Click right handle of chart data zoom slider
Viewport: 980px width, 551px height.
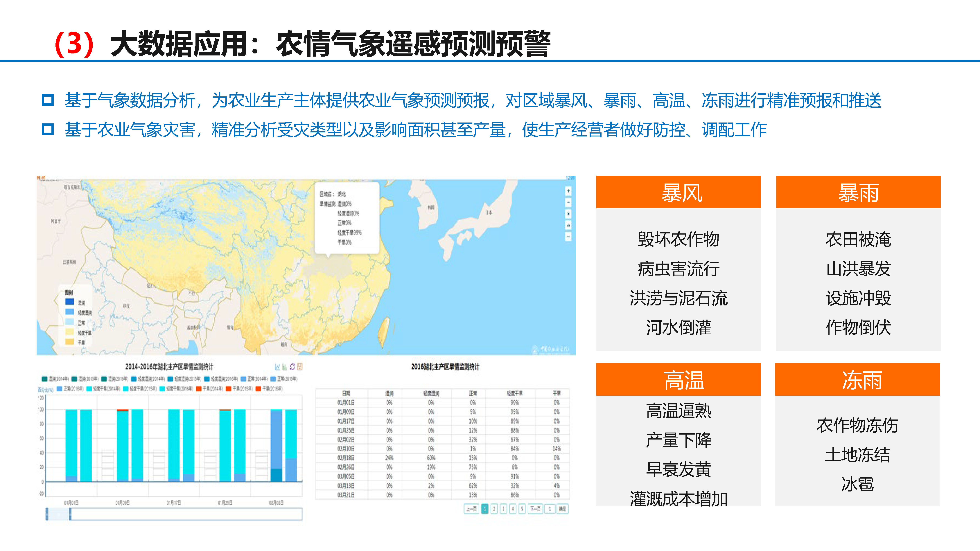coord(70,514)
